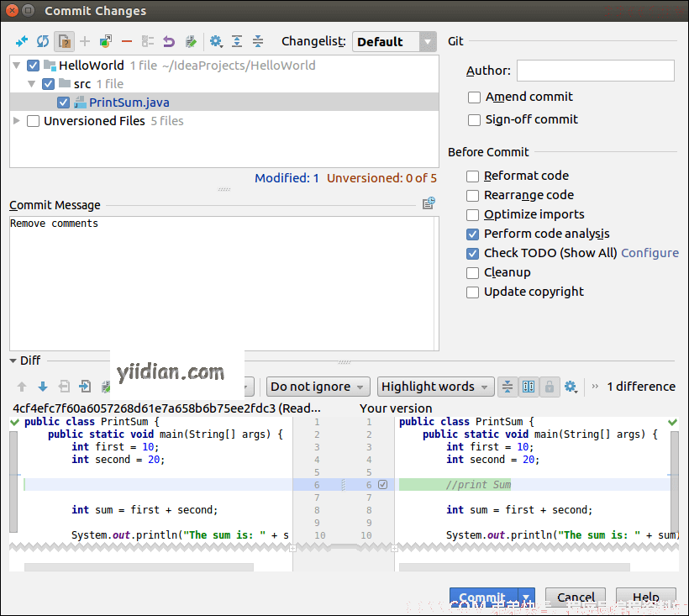Click the Move to Another Changelist icon
The width and height of the screenshot is (689, 616).
pos(106,42)
